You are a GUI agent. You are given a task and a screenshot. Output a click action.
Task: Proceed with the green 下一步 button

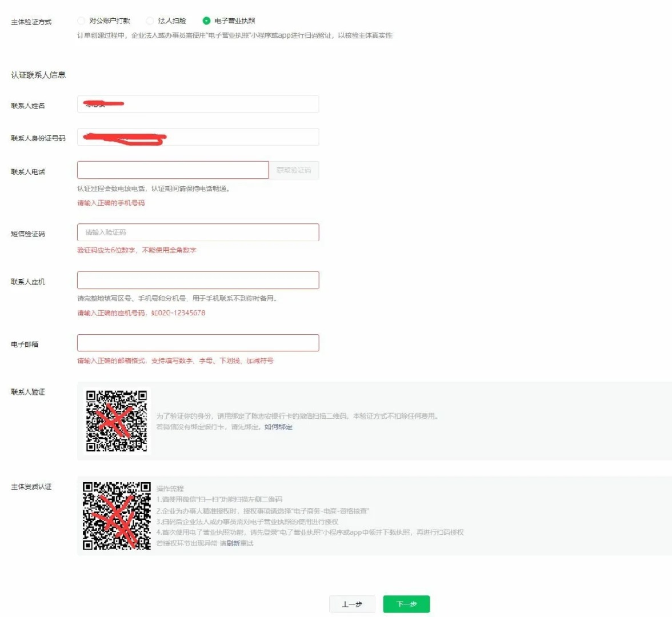click(406, 604)
